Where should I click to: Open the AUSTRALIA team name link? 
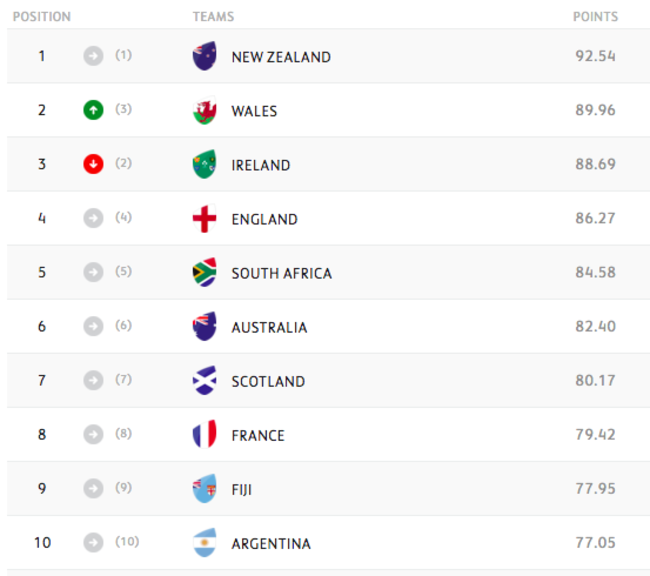click(269, 327)
